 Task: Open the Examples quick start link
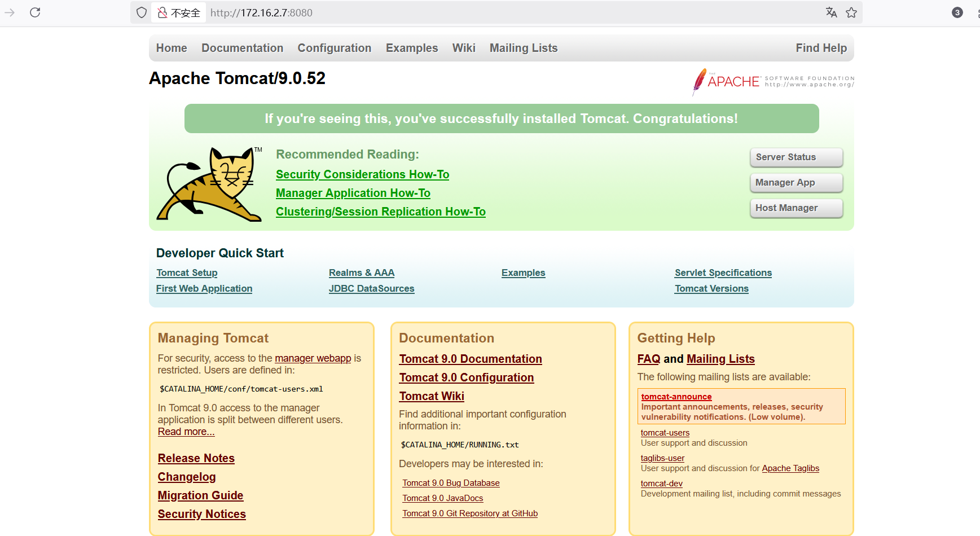(524, 273)
